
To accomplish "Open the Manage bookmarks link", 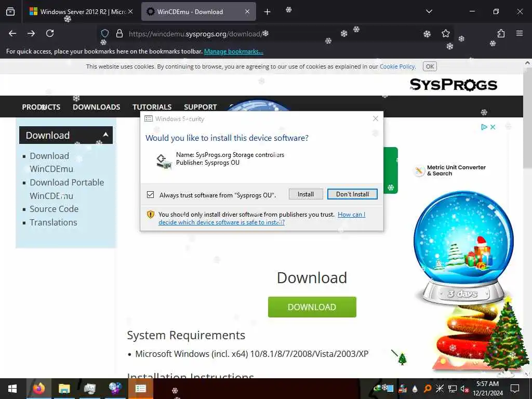I will pyautogui.click(x=233, y=51).
